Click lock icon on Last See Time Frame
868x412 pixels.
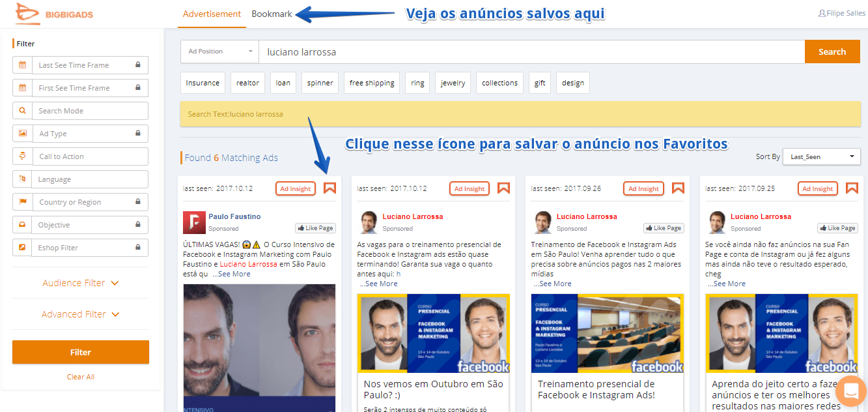[138, 65]
